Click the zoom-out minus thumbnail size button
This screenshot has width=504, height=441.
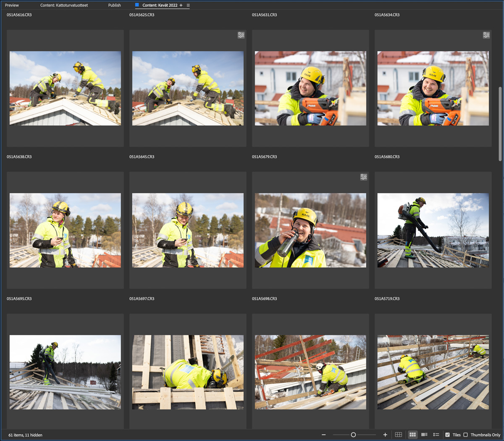click(323, 435)
